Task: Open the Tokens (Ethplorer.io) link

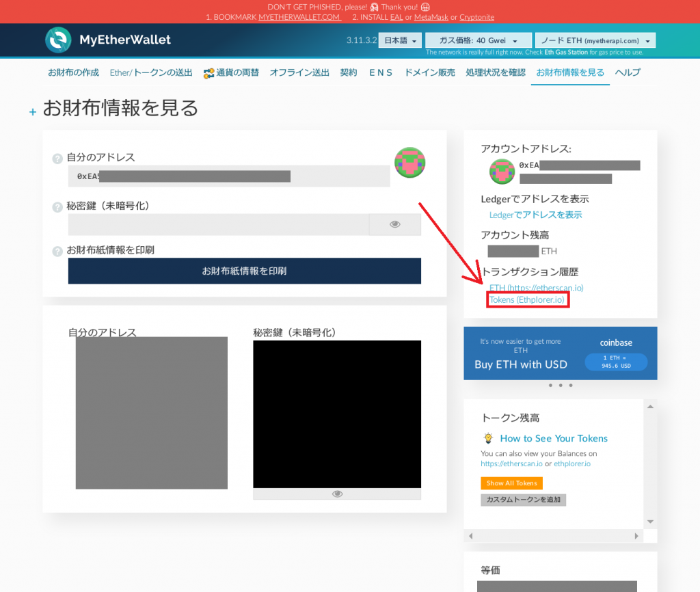Action: tap(527, 299)
